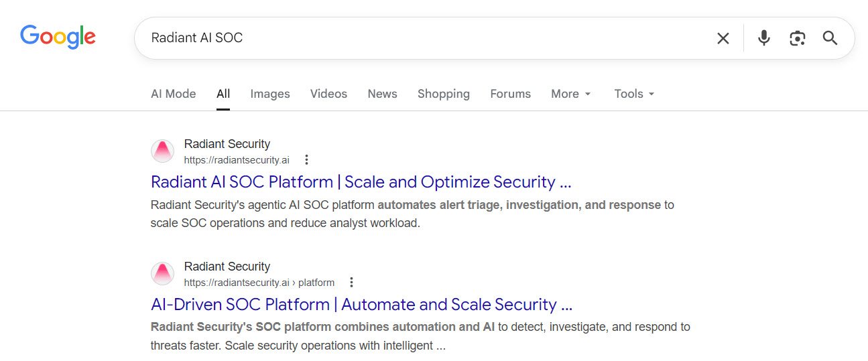Start a voice search with microphone
This screenshot has height=361, width=868.
coord(763,38)
